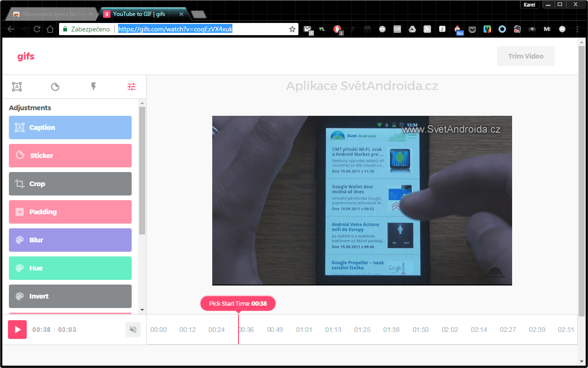Open the caption tool icon tab

17,87
